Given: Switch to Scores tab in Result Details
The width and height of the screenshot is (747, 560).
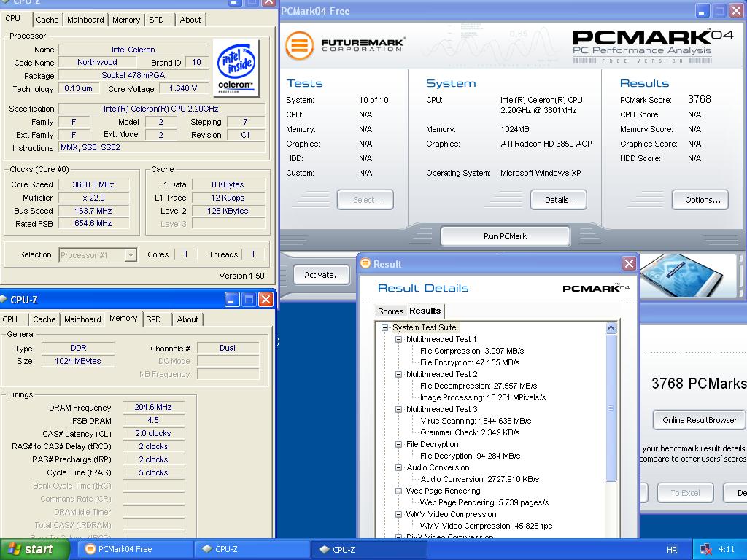Looking at the screenshot, I should coord(390,311).
